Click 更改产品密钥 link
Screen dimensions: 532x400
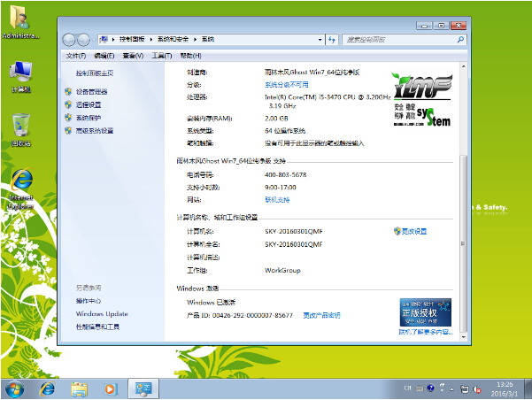[321, 315]
